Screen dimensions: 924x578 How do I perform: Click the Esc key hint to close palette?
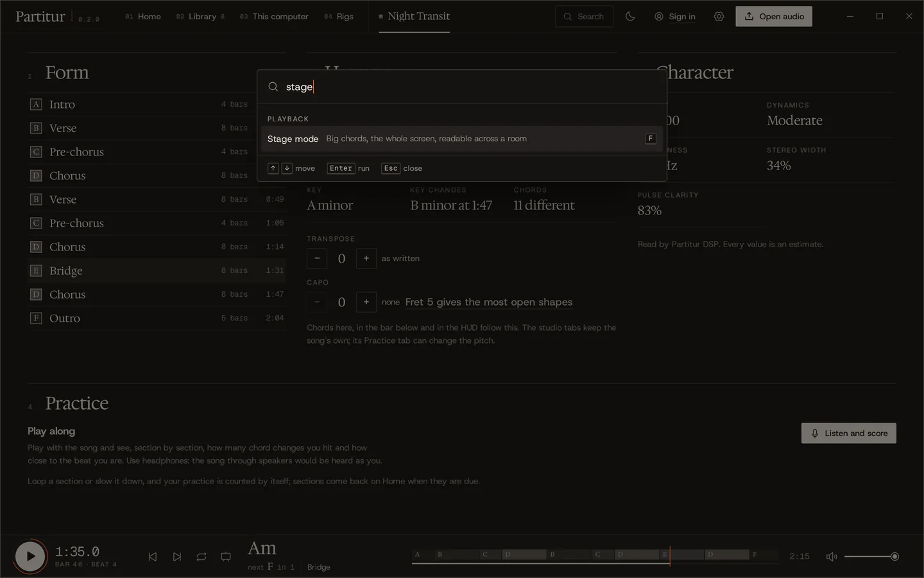click(x=391, y=168)
